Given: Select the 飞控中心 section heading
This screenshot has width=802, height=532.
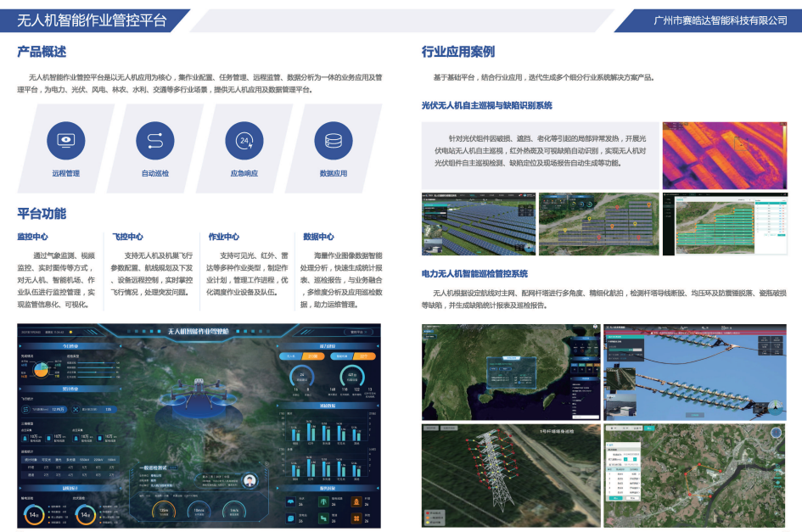Looking at the screenshot, I should [x=127, y=237].
